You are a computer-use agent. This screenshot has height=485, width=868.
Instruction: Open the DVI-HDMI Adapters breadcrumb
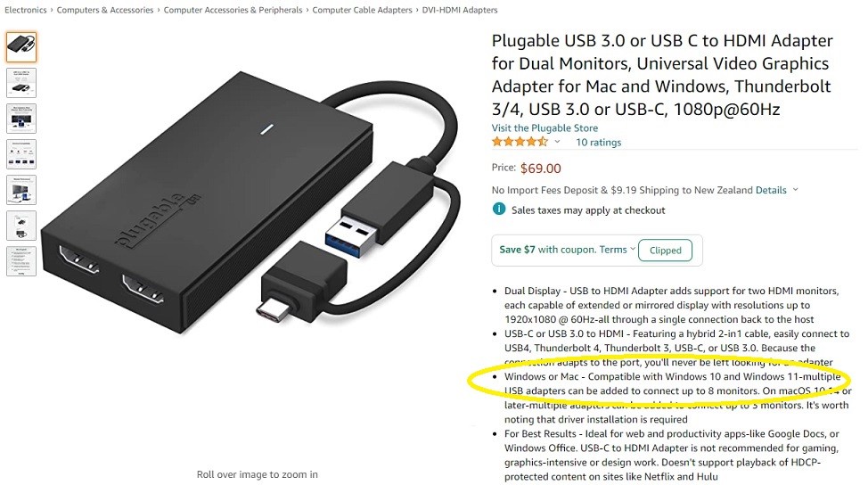460,10
